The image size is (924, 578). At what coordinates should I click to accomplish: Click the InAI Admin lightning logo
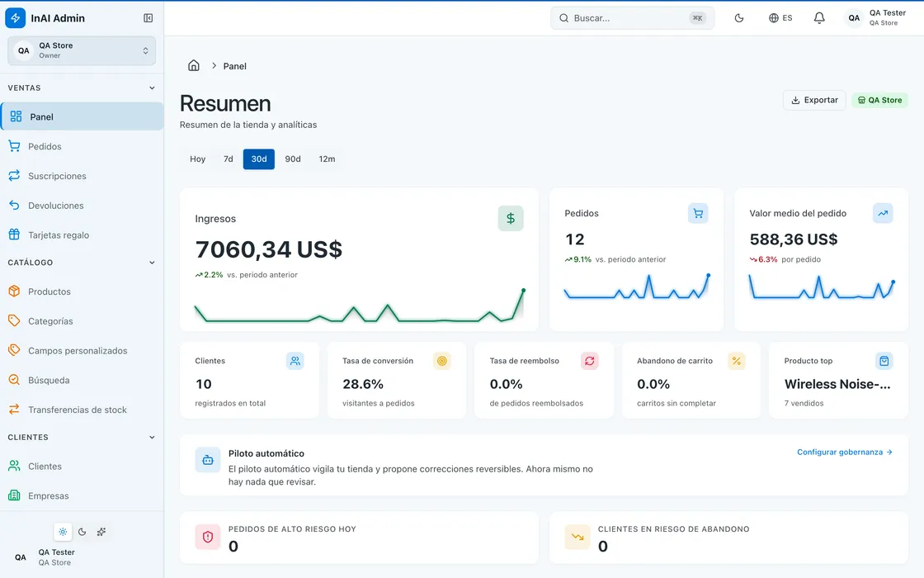[x=16, y=18]
